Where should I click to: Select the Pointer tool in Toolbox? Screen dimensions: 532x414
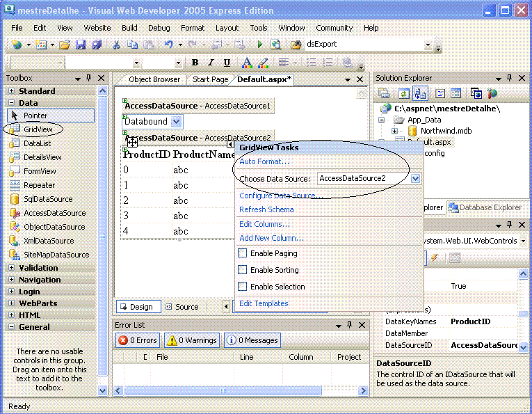51,116
